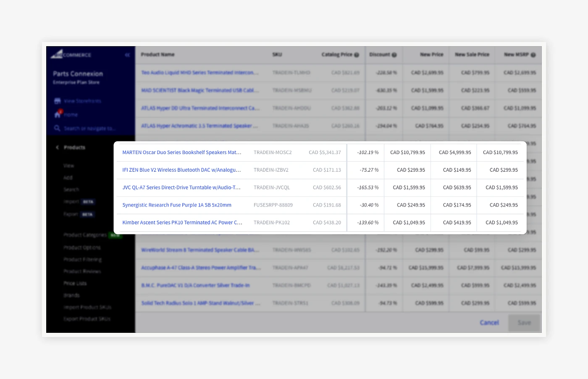Open Product Categories in sidebar menu

point(85,235)
